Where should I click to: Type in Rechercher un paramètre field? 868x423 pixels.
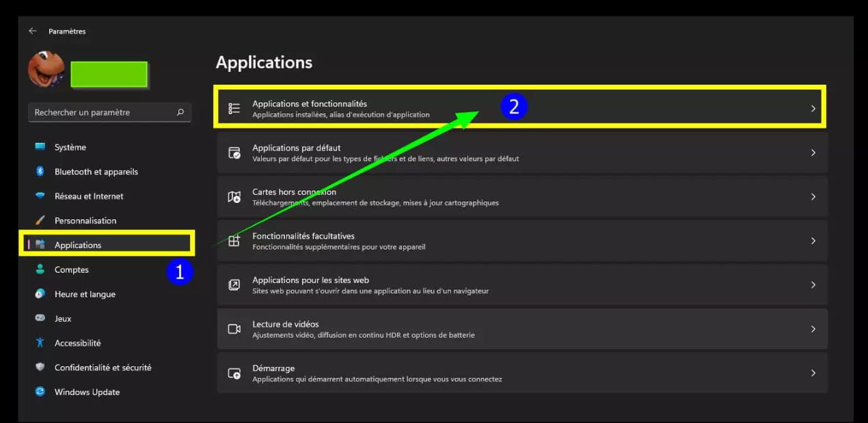(x=103, y=113)
